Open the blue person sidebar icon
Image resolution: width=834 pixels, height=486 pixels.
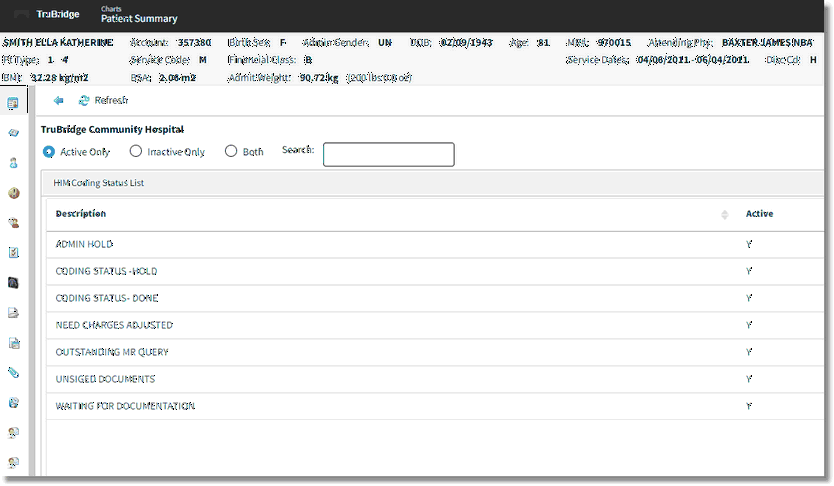click(13, 163)
